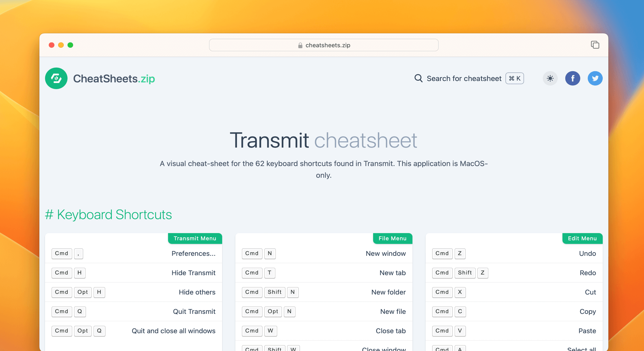Click the # Keyboard Shortcuts heading link

click(x=108, y=215)
